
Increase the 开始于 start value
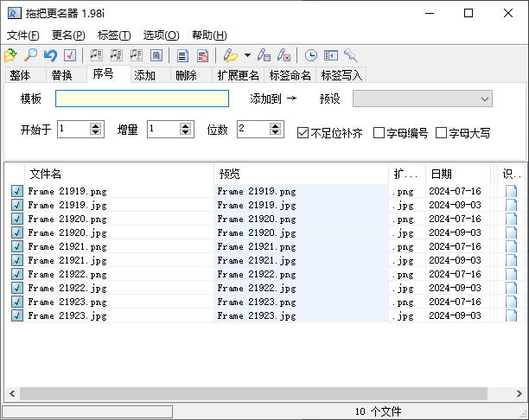tap(95, 126)
